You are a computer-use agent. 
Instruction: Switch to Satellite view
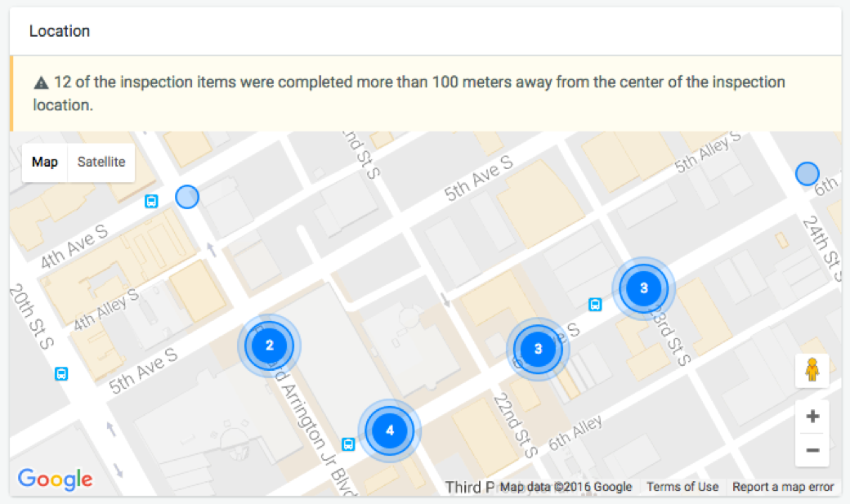coord(101,162)
